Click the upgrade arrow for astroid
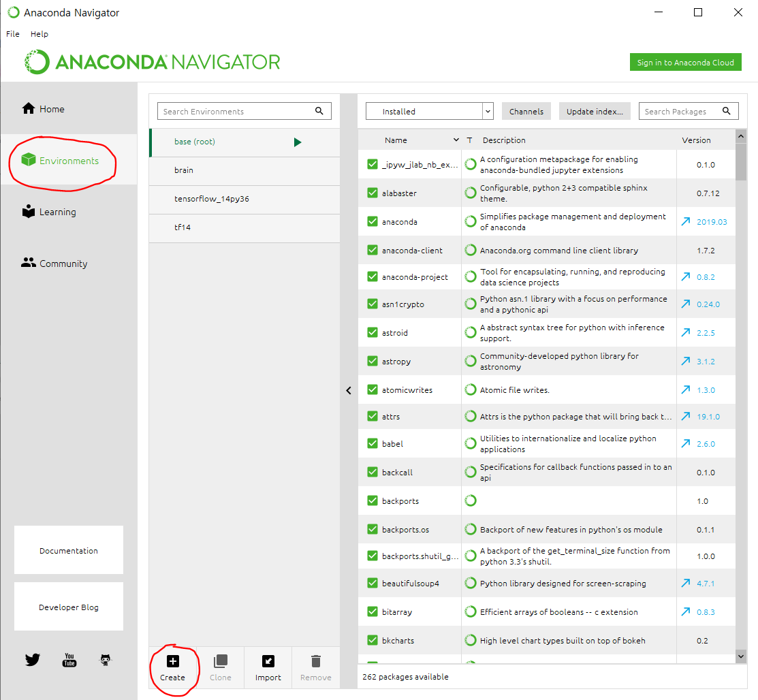758x700 pixels. click(x=686, y=332)
